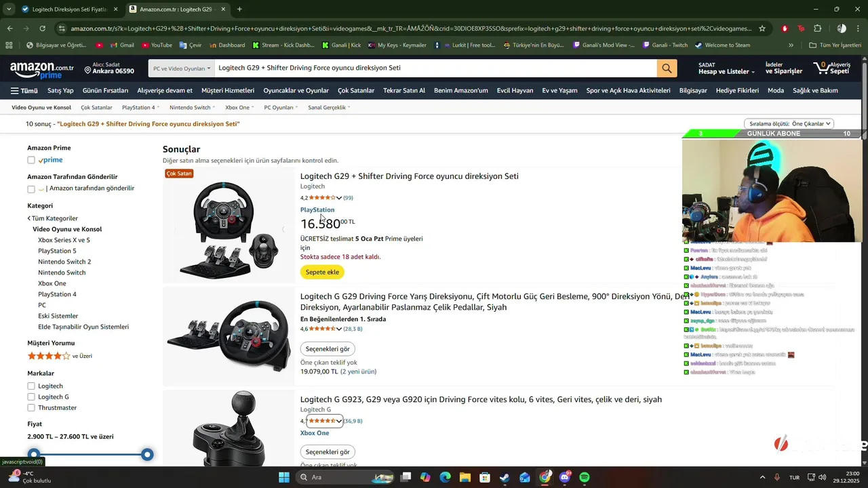
Task: Open the Sıralama ölçütü sort dropdown
Action: click(789, 124)
